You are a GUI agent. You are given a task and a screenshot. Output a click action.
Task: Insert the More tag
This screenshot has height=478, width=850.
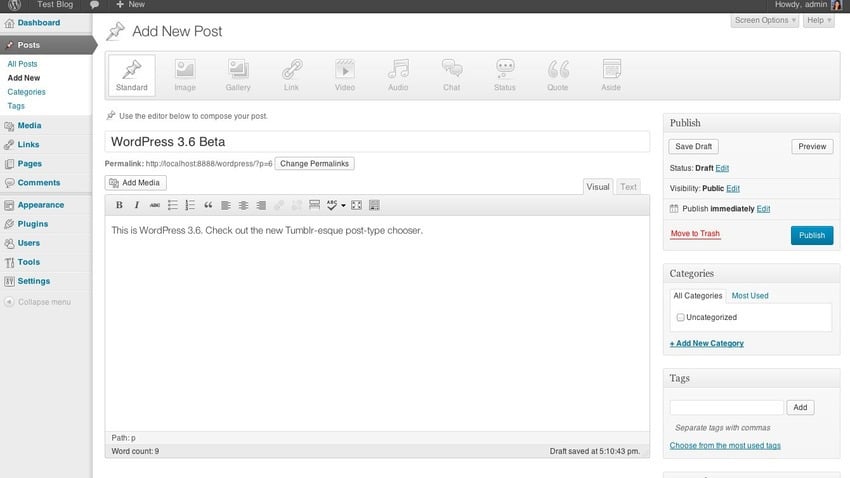pyautogui.click(x=314, y=205)
